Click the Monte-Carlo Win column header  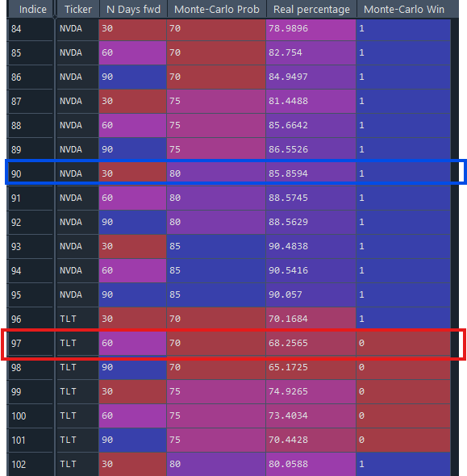point(404,9)
